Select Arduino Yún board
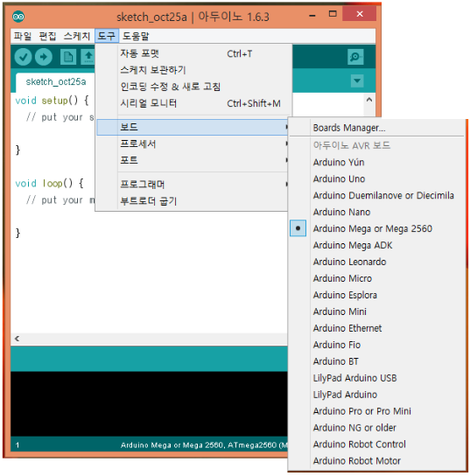 click(376, 162)
